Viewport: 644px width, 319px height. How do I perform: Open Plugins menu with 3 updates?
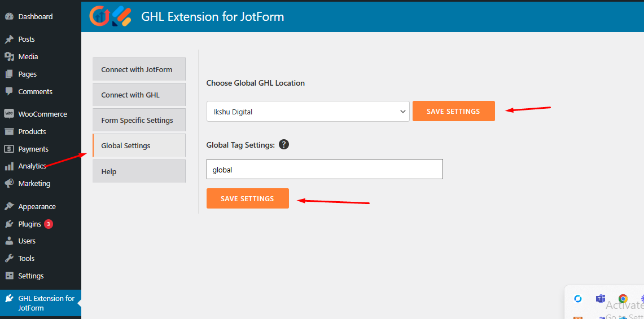[x=30, y=224]
